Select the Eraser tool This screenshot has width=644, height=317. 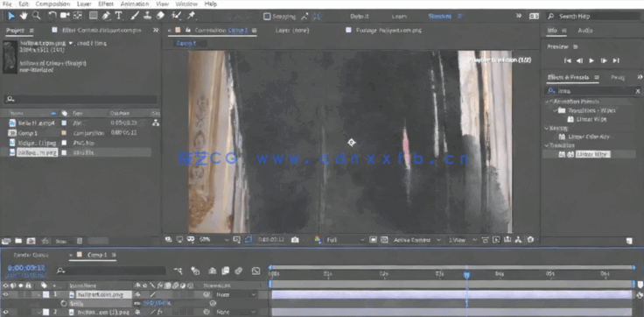tap(161, 16)
